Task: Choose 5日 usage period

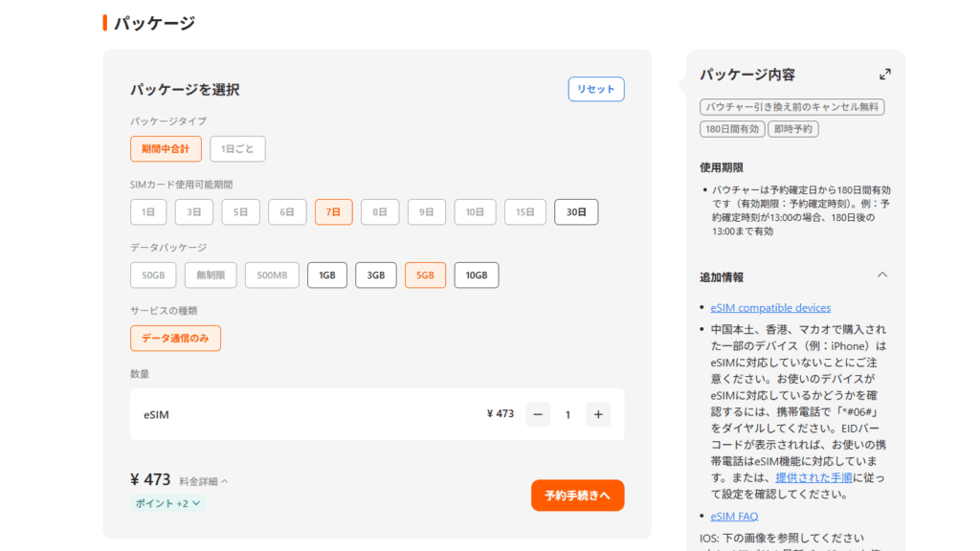Action: (240, 211)
